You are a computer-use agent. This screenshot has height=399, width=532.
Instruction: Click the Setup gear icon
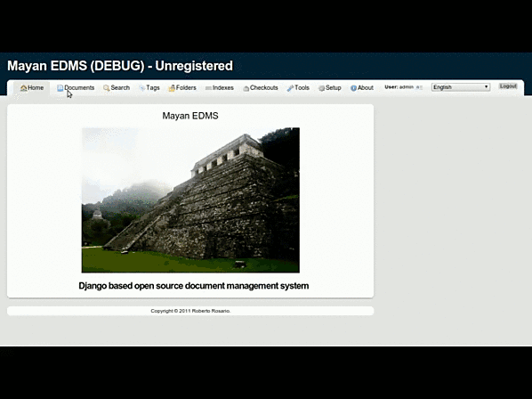pos(321,88)
